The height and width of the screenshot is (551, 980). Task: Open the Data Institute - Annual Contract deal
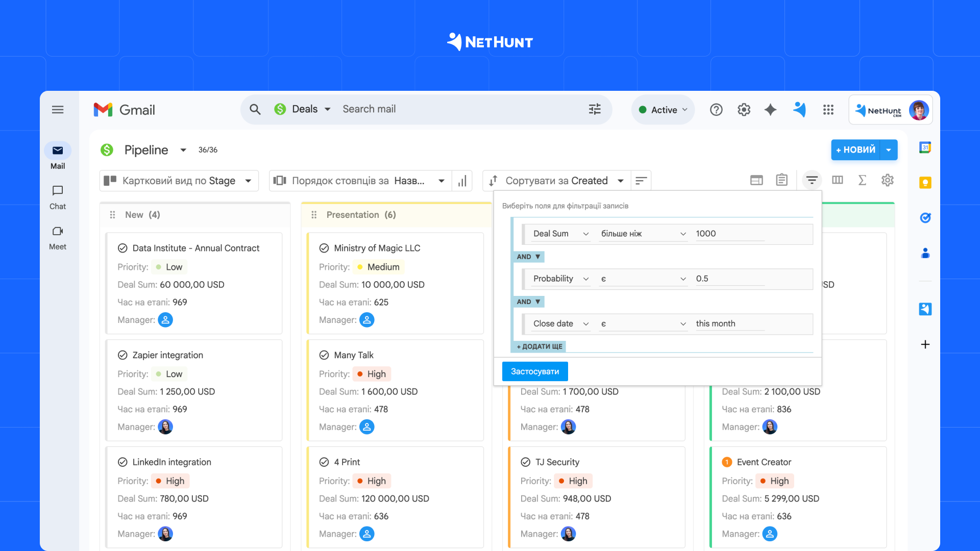196,248
